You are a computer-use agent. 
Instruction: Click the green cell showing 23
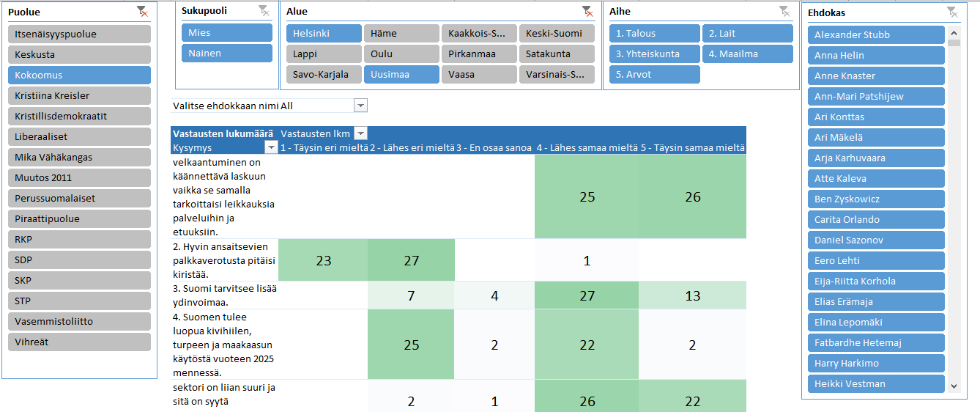pyautogui.click(x=323, y=260)
